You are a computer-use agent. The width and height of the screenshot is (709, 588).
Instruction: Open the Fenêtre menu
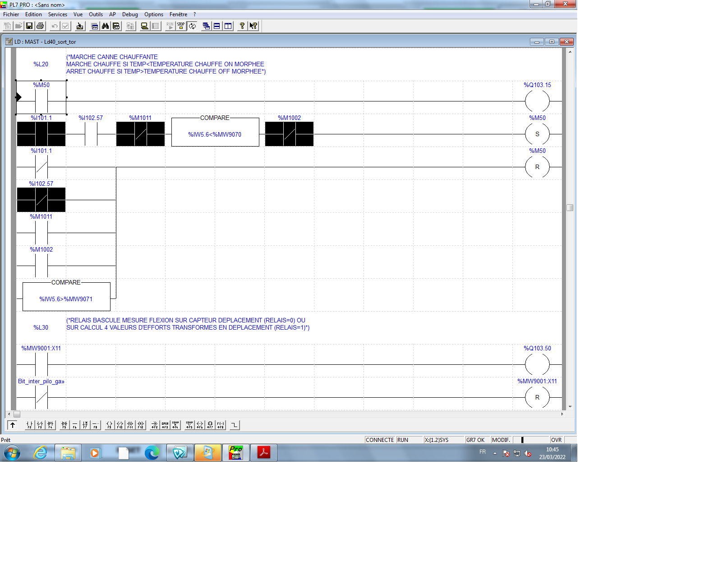(178, 14)
